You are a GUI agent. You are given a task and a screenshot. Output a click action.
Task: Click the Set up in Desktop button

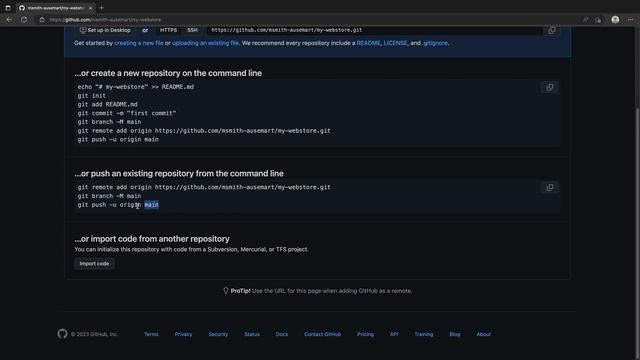pos(105,30)
